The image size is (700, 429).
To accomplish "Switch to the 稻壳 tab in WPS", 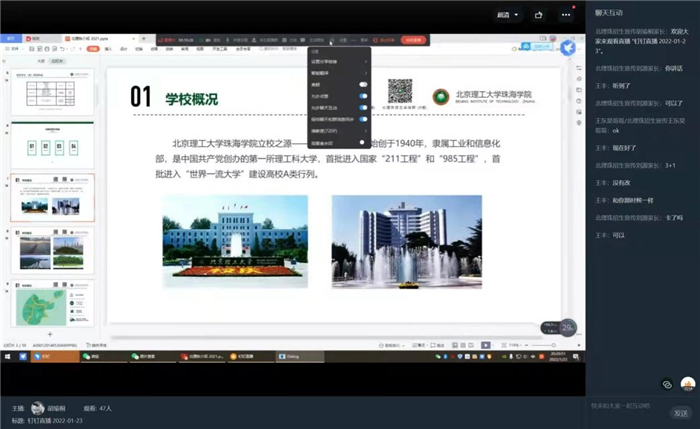I will 42,39.
